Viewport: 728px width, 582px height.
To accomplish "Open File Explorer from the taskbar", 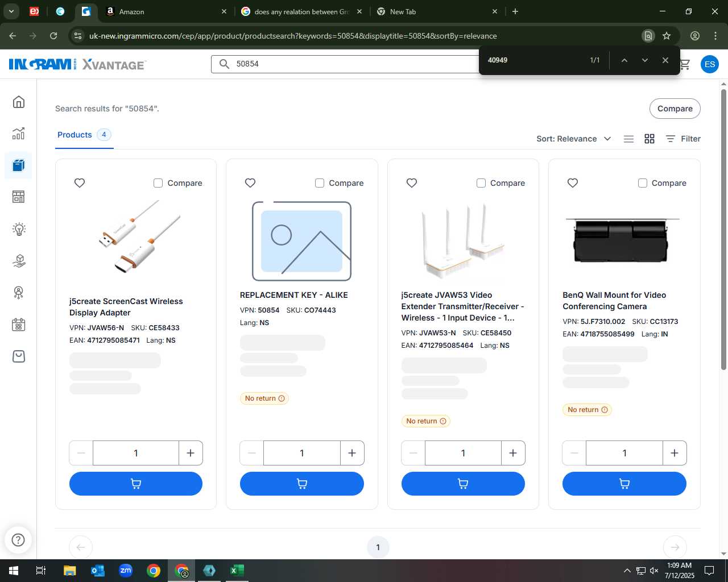I will 69,571.
